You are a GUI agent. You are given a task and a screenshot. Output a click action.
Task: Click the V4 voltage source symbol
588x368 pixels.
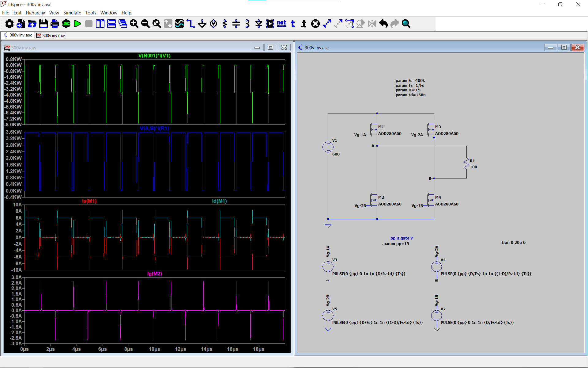(x=436, y=266)
